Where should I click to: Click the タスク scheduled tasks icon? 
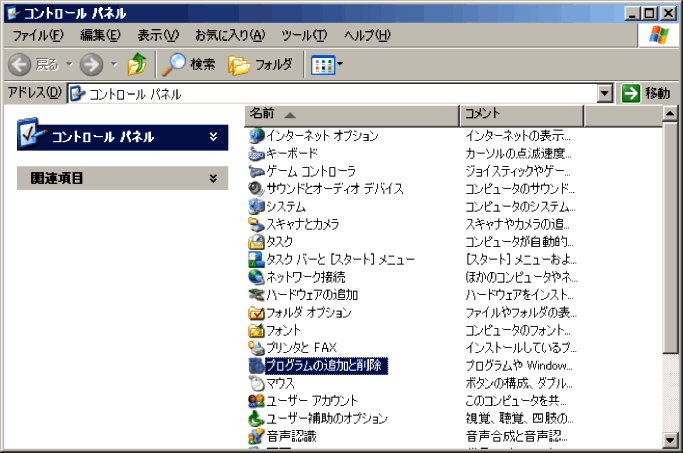[x=256, y=242]
